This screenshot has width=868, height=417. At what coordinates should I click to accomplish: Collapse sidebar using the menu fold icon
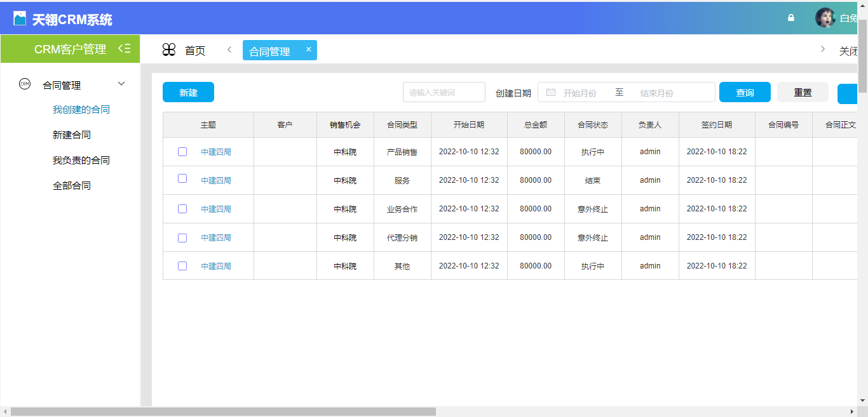125,49
